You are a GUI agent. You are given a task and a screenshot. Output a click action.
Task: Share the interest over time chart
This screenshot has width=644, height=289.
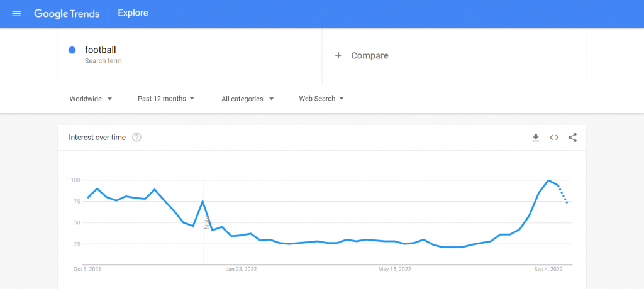[x=572, y=138]
